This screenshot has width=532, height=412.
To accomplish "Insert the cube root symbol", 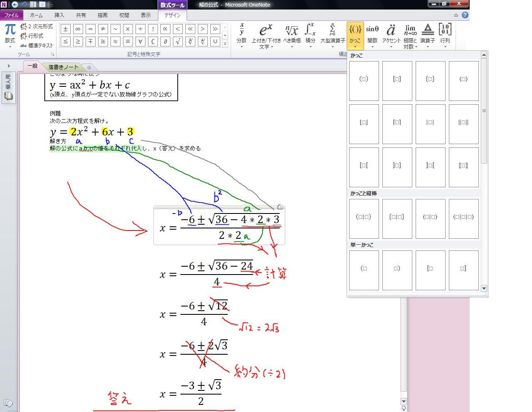I will click(190, 41).
